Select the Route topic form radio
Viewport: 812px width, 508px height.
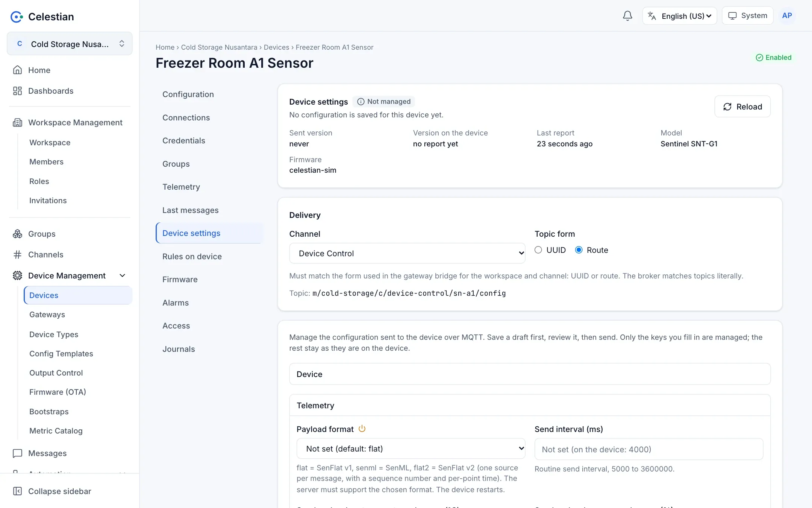(x=579, y=250)
